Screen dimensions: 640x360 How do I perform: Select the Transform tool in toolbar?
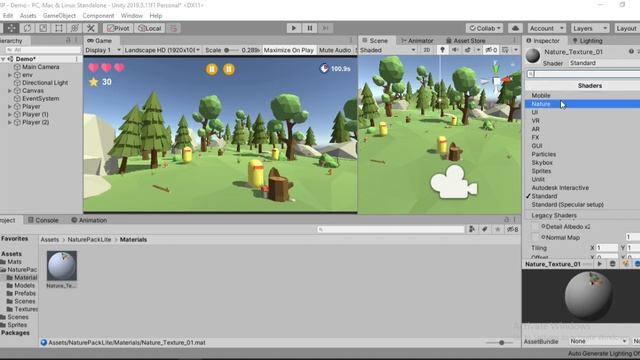[75, 28]
